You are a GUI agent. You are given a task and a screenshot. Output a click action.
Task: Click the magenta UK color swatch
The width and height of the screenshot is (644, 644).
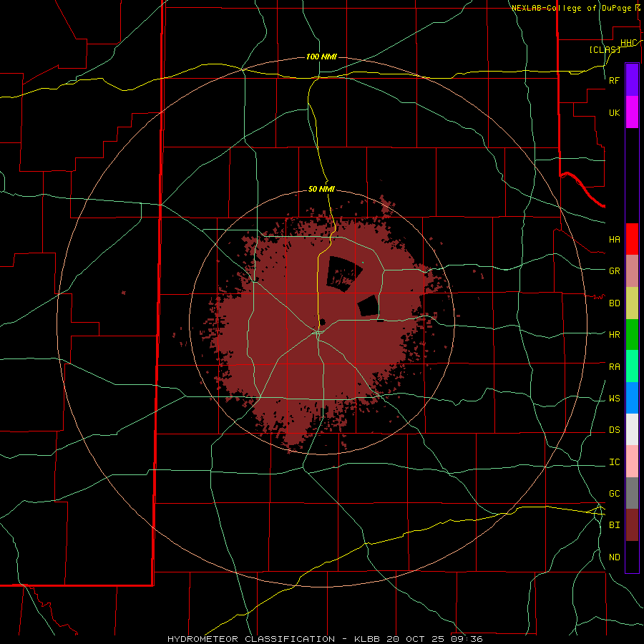(x=632, y=112)
